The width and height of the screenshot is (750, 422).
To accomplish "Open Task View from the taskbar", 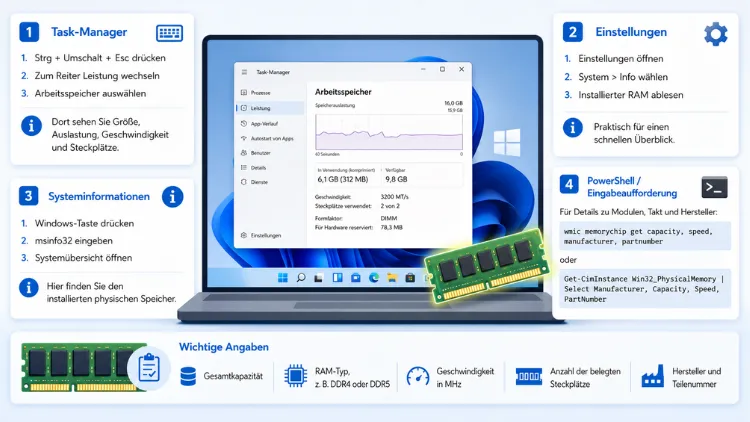I will coord(319,278).
